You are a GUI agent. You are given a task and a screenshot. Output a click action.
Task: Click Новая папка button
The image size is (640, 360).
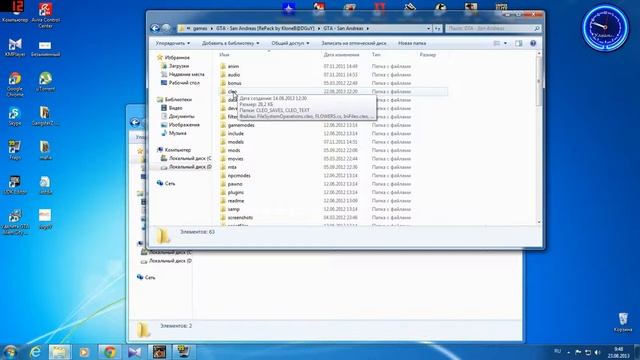412,43
